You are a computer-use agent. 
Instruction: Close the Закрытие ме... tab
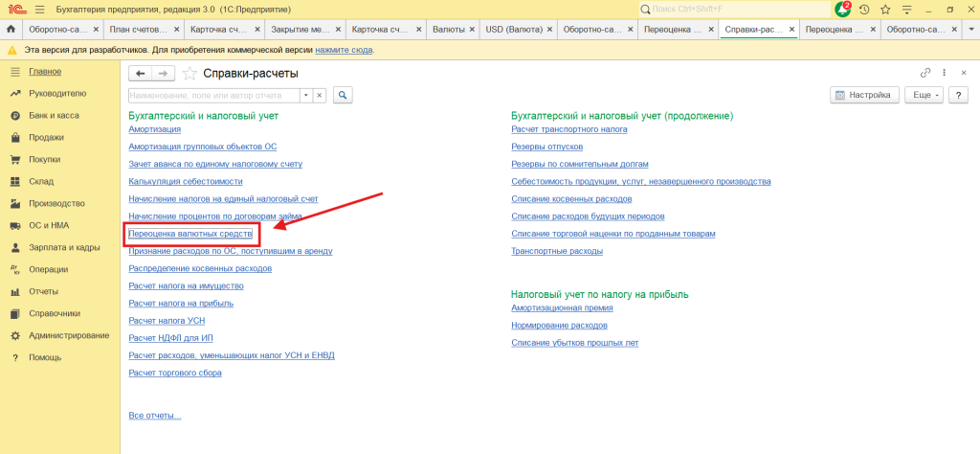(x=339, y=29)
